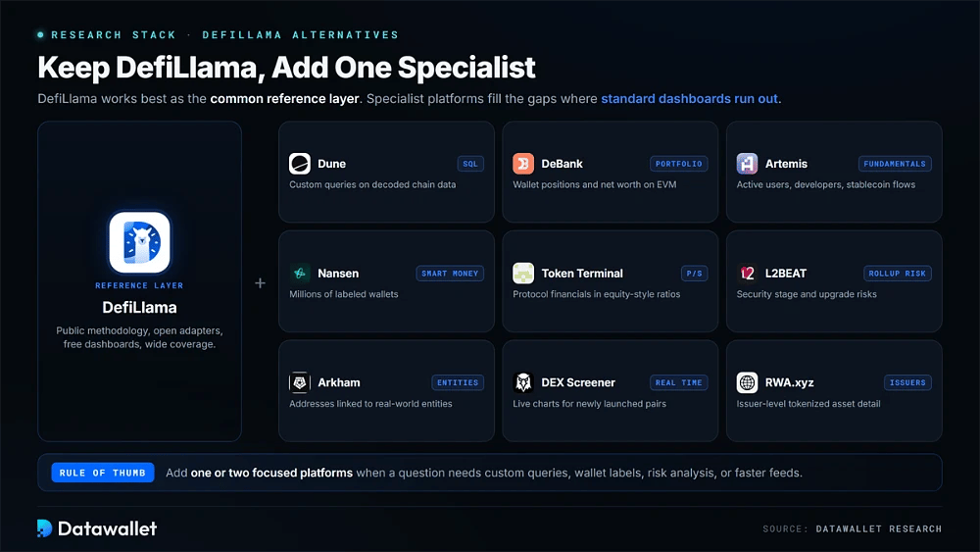980x552 pixels.
Task: Click the RULE OF THUMB badge
Action: pos(103,473)
